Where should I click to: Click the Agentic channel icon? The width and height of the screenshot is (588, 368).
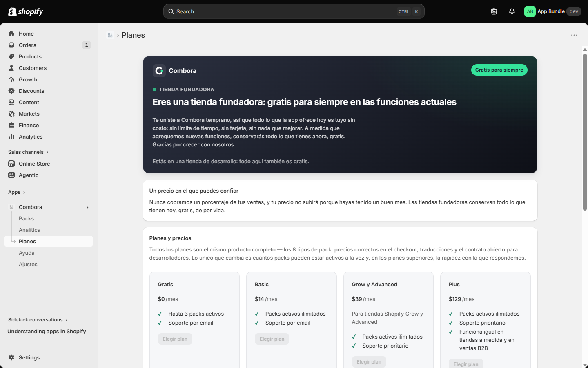[11, 175]
